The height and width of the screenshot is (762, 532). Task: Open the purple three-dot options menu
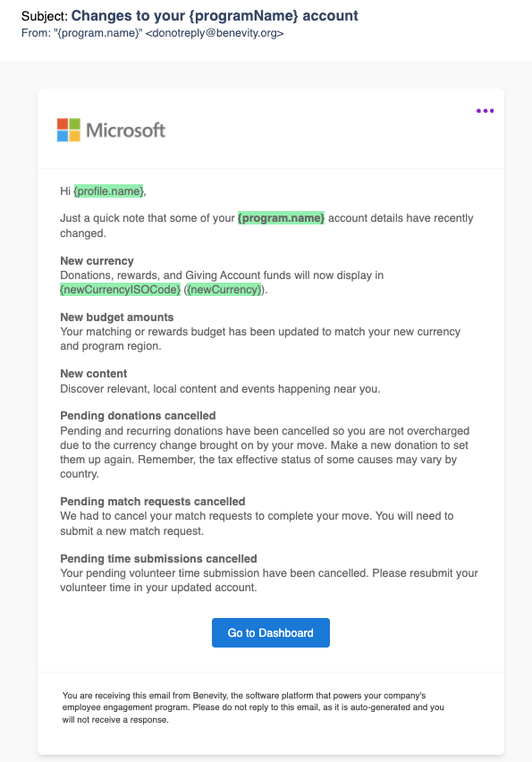click(x=485, y=111)
